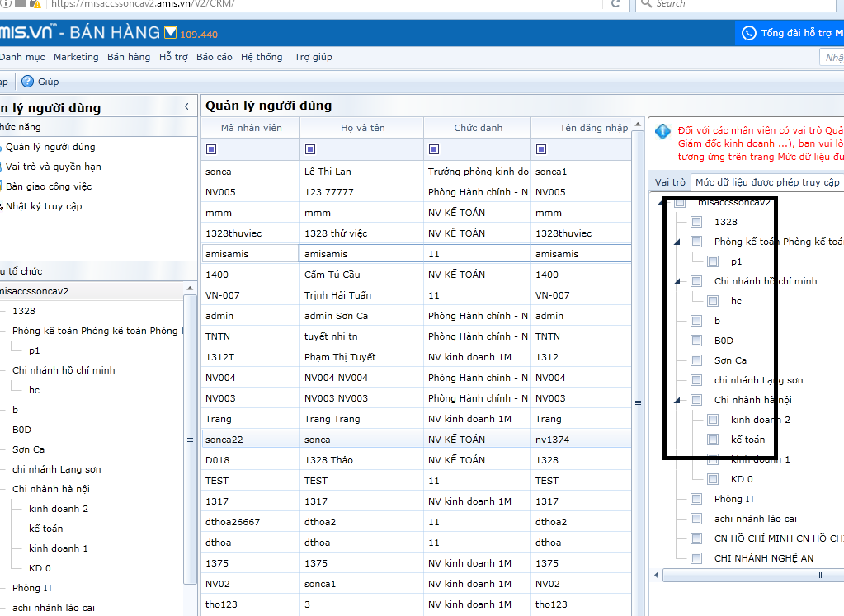
Task: Click the D018 employee code cell
Action: click(251, 460)
